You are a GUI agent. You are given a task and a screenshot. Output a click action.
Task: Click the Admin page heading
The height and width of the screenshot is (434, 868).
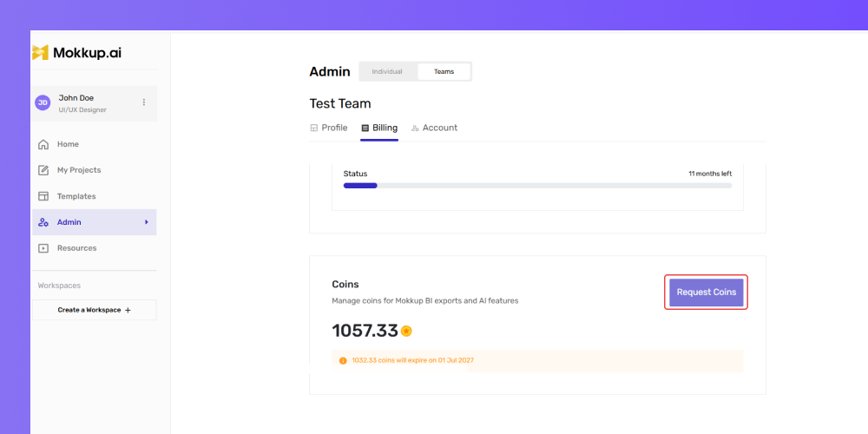(330, 71)
